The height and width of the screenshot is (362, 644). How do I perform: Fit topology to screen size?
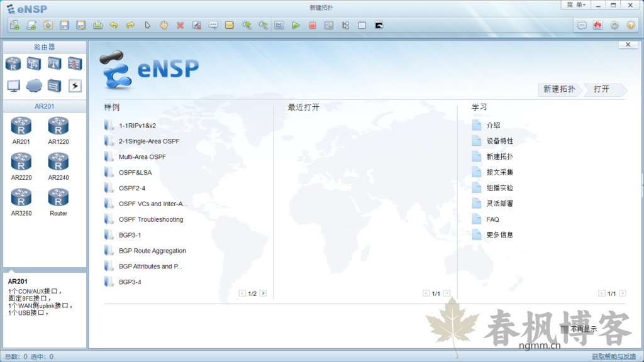point(279,25)
